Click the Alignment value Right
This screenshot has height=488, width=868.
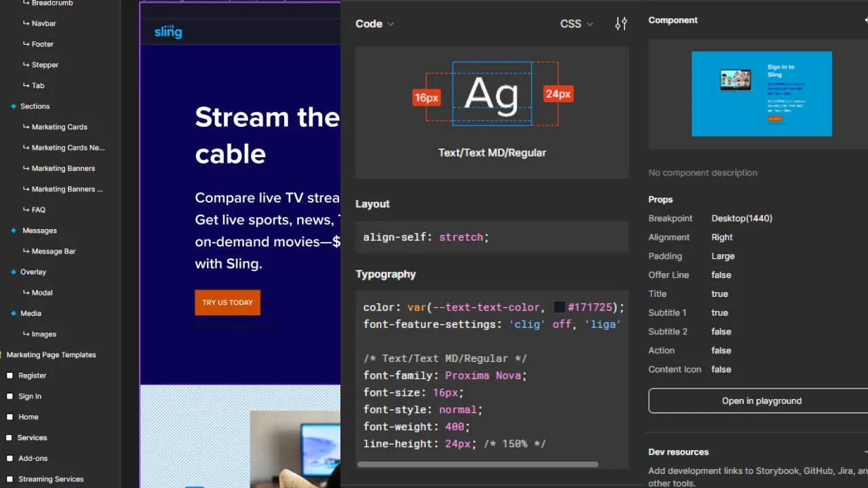click(722, 237)
